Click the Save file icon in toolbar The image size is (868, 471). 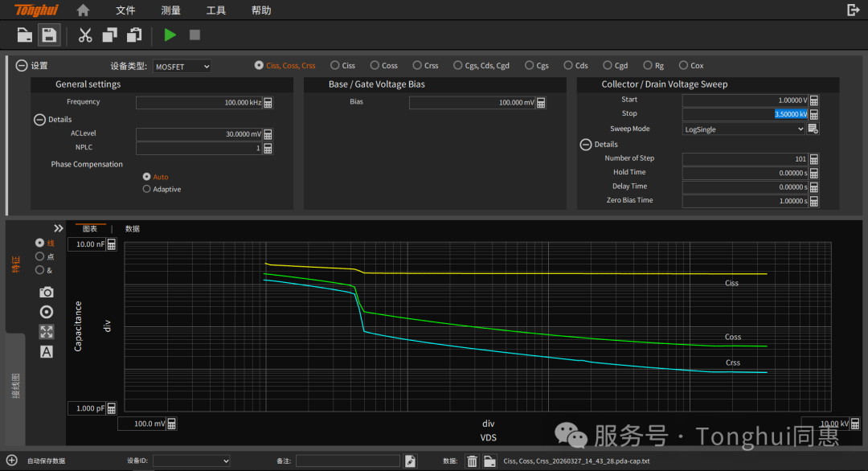[49, 35]
